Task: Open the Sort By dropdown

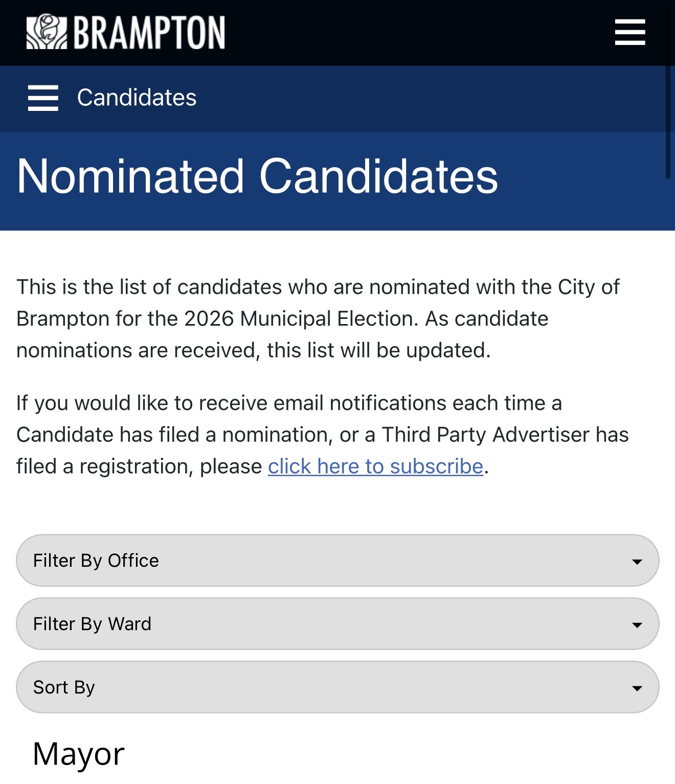Action: (x=337, y=687)
